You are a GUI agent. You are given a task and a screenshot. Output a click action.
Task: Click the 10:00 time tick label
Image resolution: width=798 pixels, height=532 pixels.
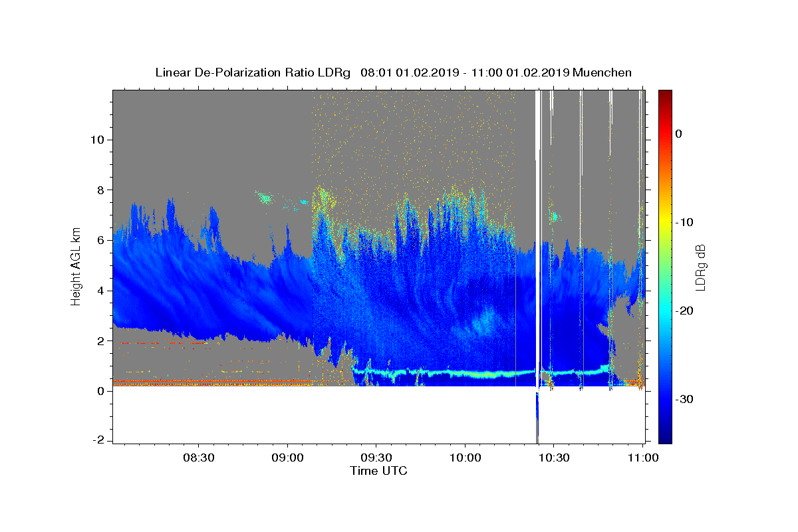click(x=465, y=458)
